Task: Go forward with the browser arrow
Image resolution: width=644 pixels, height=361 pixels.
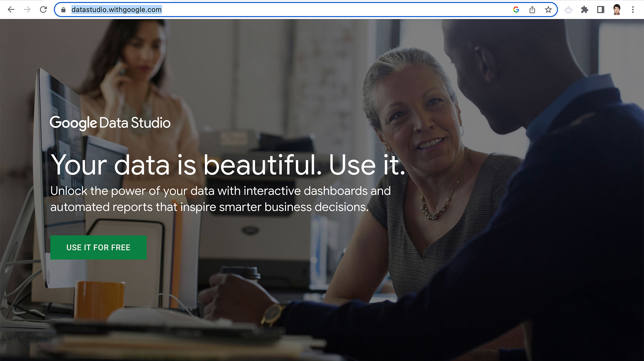Action: pyautogui.click(x=27, y=10)
